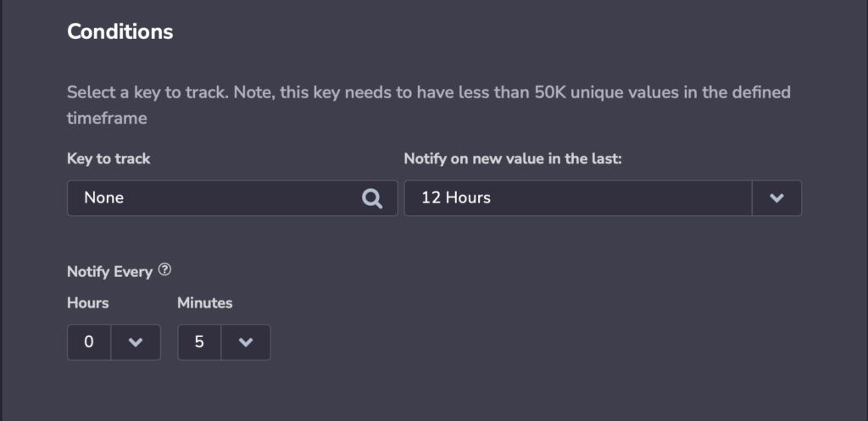Click the '12 Hours' value text
The image size is (868, 421).
[456, 198]
